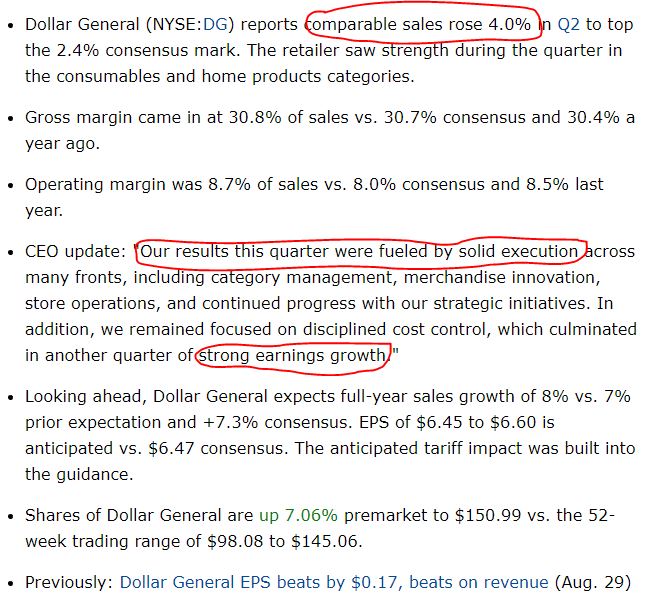Click the "Previously:" label

click(x=68, y=582)
